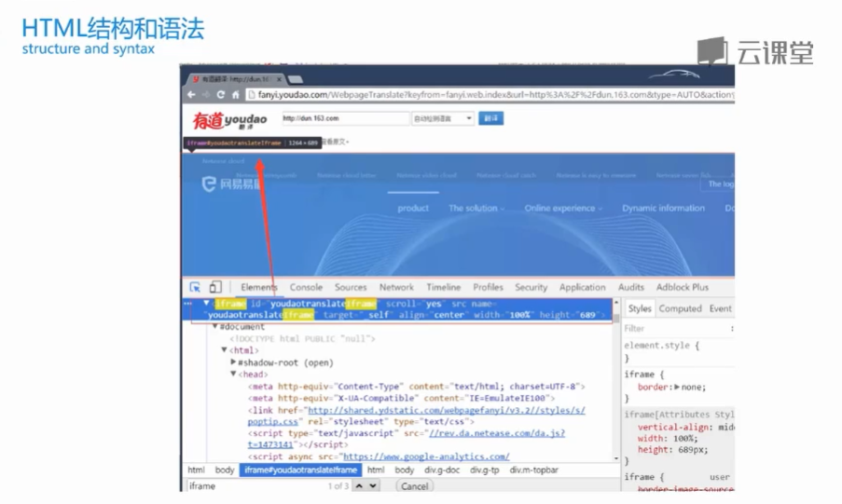The height and width of the screenshot is (504, 842).
Task: Click product in translated page nav
Action: 413,209
